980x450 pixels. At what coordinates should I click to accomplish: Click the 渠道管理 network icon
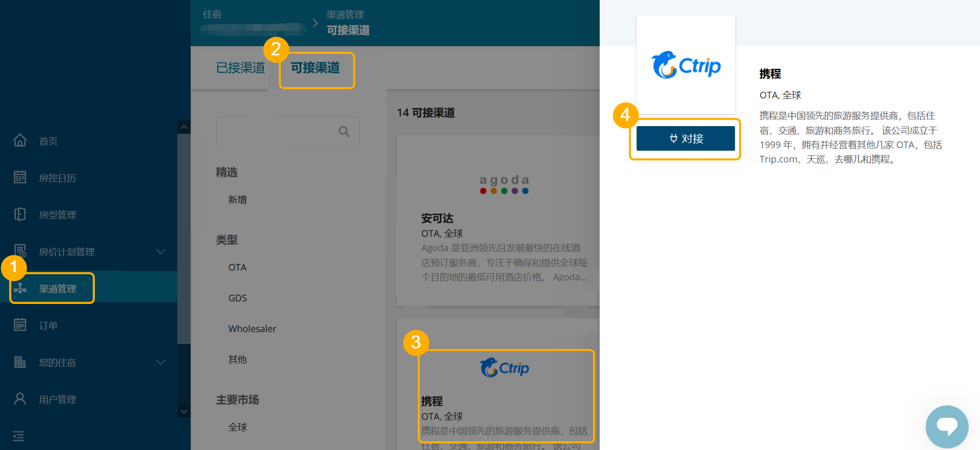click(20, 288)
